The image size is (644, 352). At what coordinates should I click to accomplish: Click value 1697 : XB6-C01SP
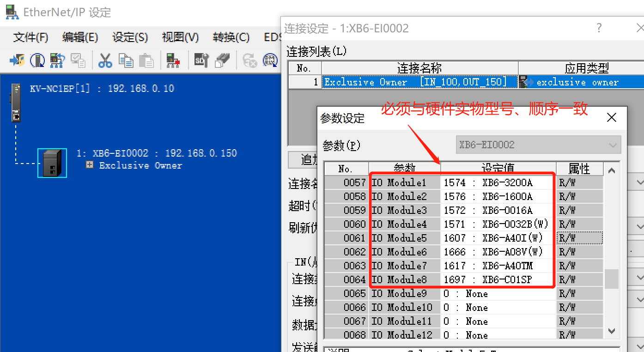tap(498, 279)
